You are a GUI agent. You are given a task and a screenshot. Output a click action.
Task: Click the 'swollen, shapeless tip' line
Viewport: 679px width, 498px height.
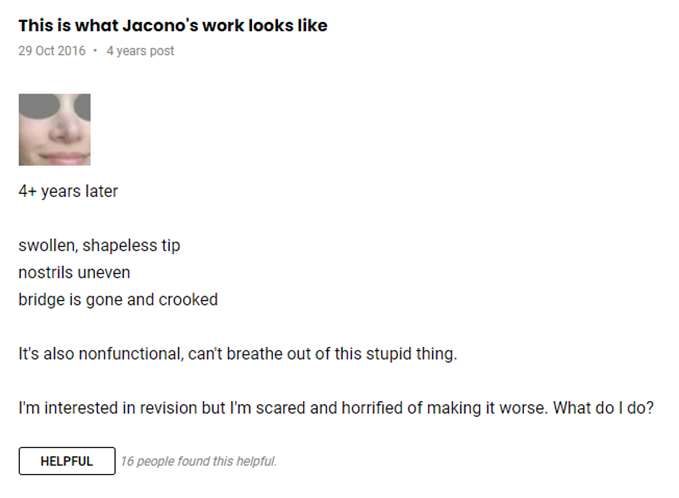99,246
